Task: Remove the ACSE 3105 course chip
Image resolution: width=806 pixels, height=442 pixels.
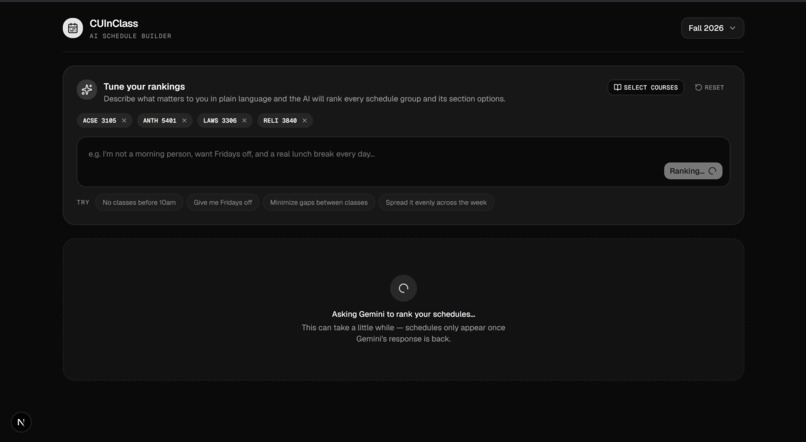Action: [x=124, y=121]
